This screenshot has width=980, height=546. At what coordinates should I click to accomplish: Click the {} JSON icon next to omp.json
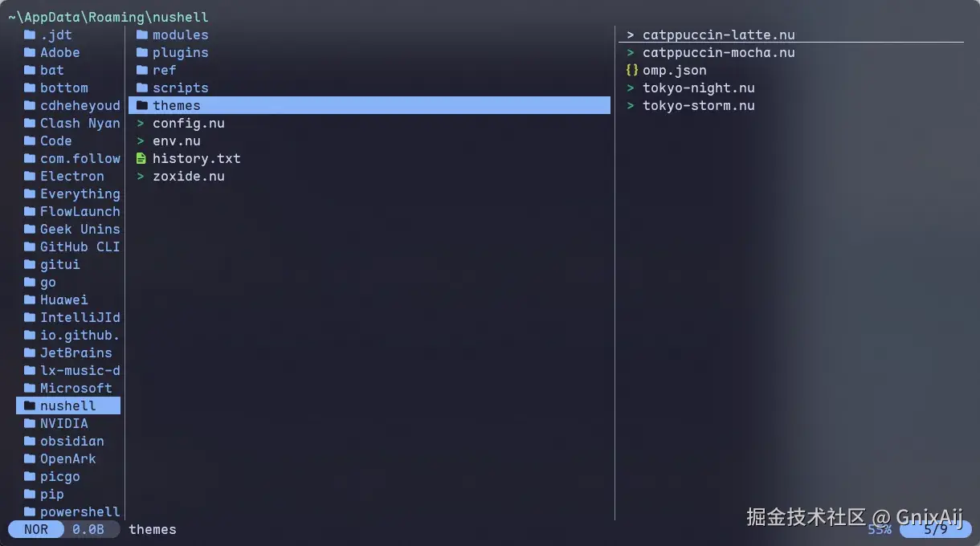tap(630, 70)
